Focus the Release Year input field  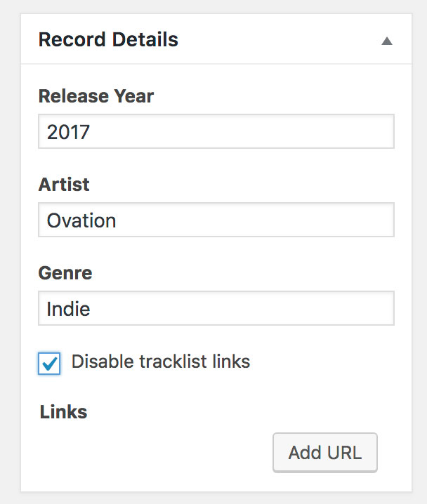pyautogui.click(x=216, y=131)
